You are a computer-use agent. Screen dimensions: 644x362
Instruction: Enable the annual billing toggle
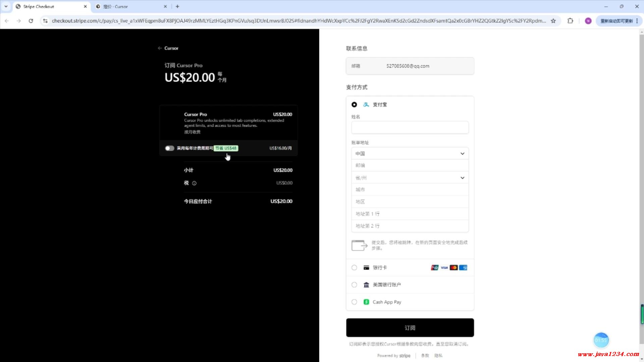point(169,148)
